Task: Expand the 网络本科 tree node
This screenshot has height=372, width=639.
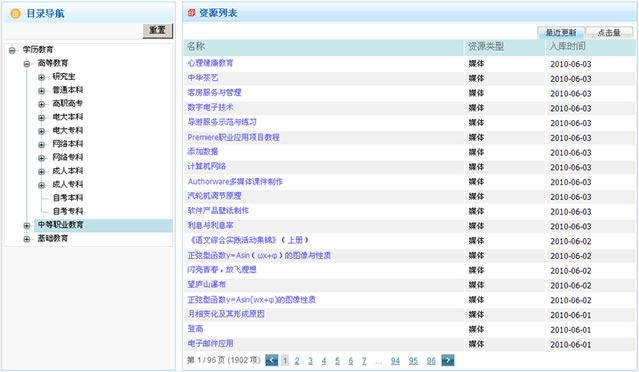Action: point(42,144)
